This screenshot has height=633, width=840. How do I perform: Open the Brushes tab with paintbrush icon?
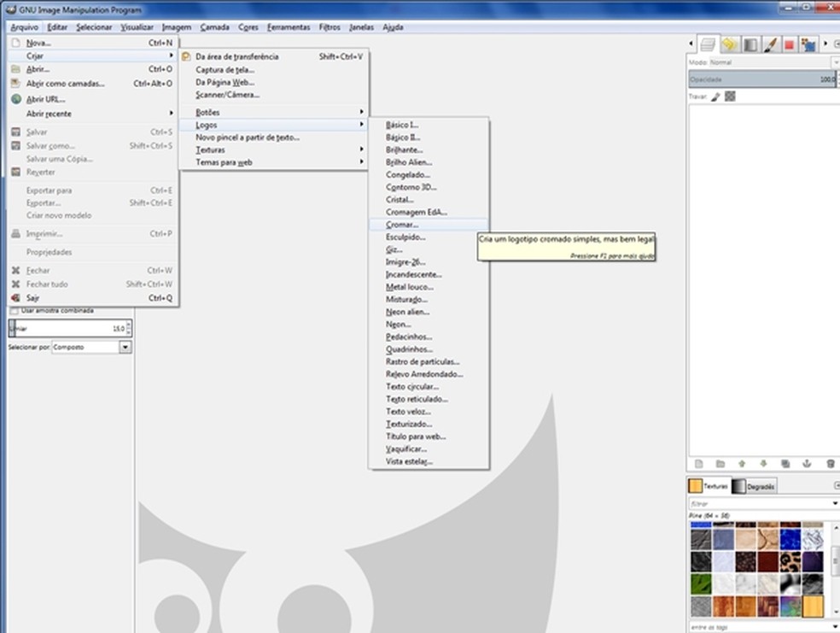(x=769, y=44)
